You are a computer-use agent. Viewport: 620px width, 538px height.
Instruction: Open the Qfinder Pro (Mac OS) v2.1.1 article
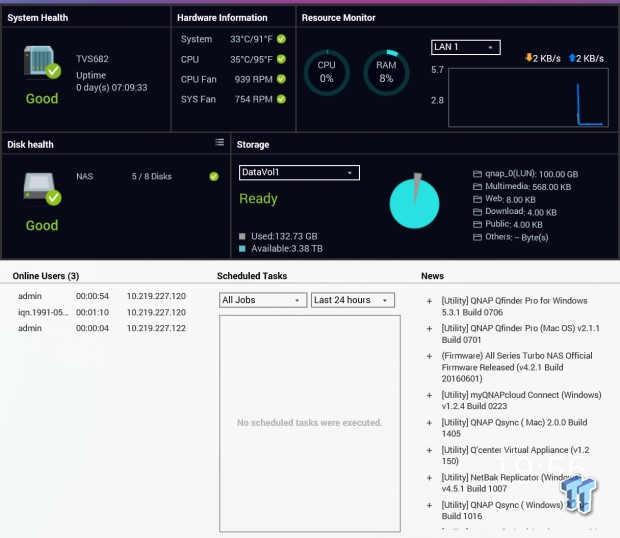521,334
